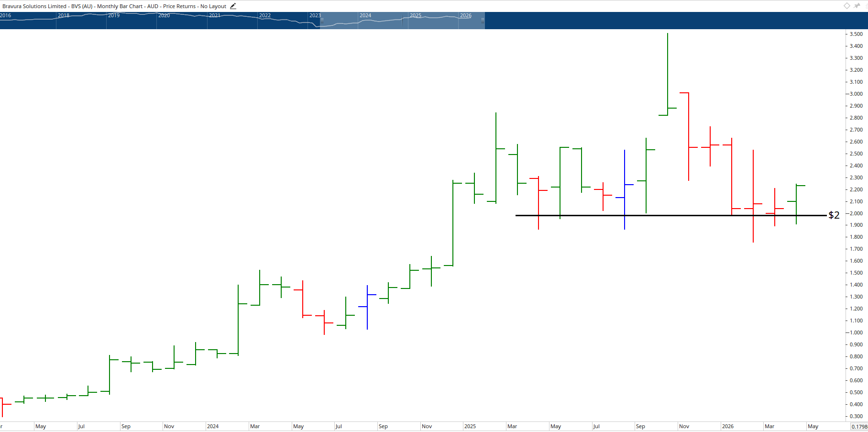Screen dimensions: 868x432
Task: Pin the chart with the pushpin icon
Action: pyautogui.click(x=857, y=6)
